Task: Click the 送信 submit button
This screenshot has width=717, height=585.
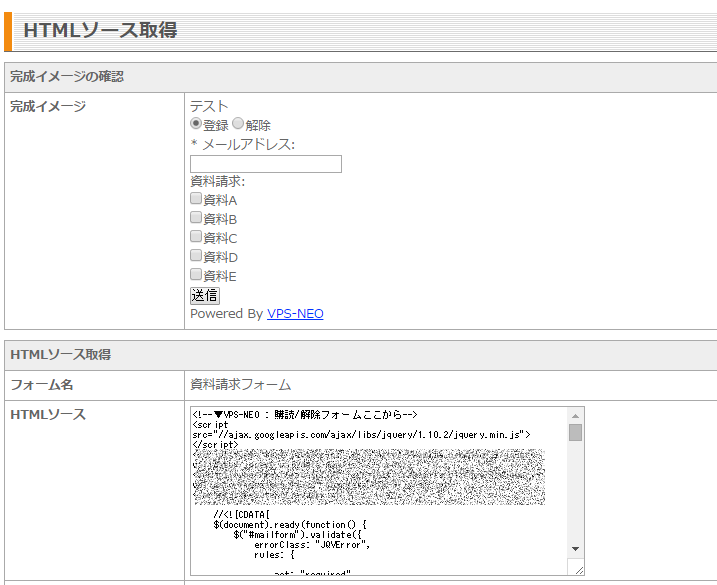Action: 205,295
